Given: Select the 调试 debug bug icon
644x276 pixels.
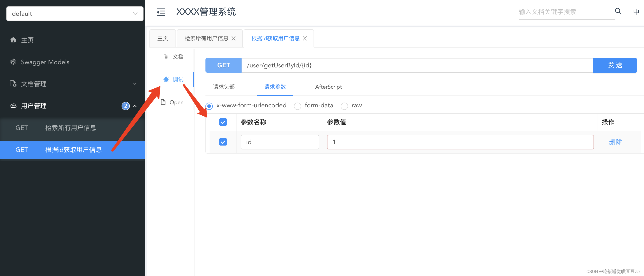Looking at the screenshot, I should pyautogui.click(x=166, y=79).
